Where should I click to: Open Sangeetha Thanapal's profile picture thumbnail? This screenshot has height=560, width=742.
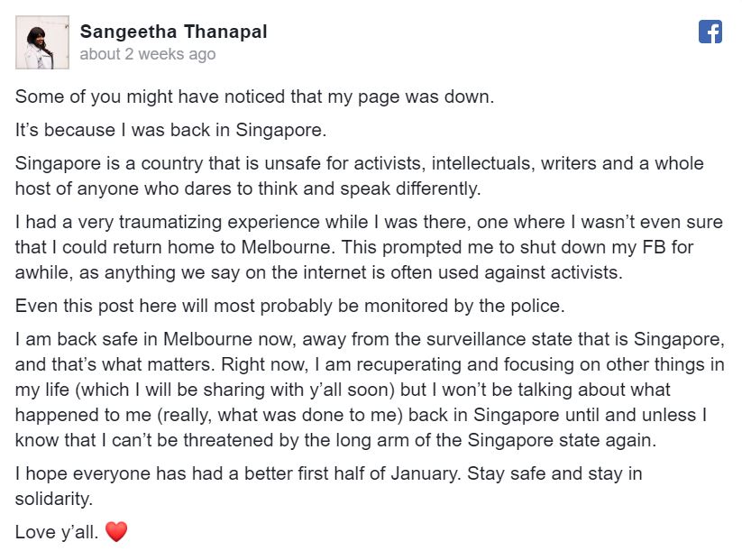coord(42,42)
